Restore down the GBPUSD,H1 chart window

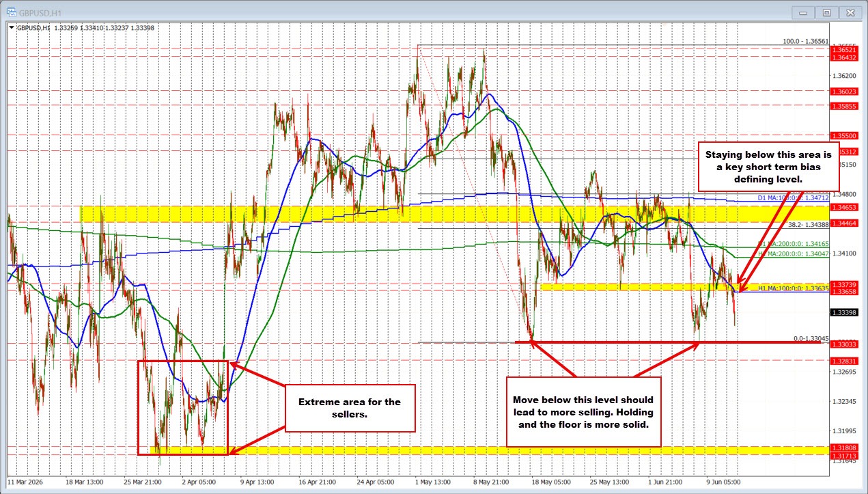828,12
